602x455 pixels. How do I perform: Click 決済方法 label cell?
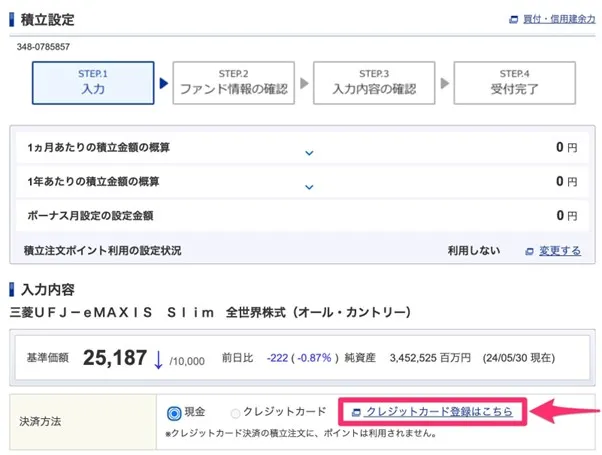pyautogui.click(x=83, y=422)
